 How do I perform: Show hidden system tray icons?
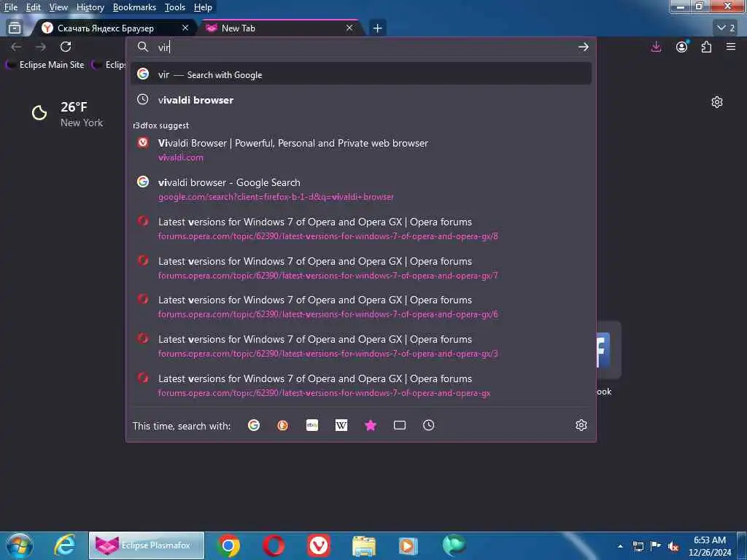pos(620,546)
